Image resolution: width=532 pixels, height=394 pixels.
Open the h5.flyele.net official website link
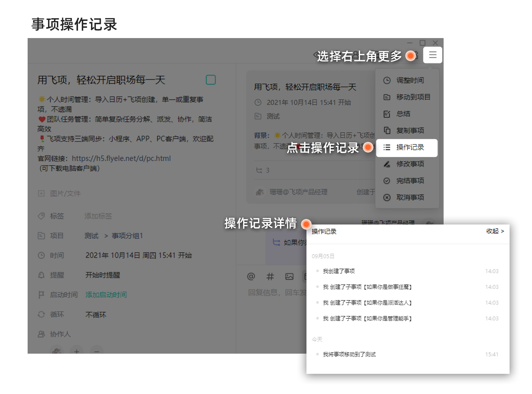(x=121, y=158)
